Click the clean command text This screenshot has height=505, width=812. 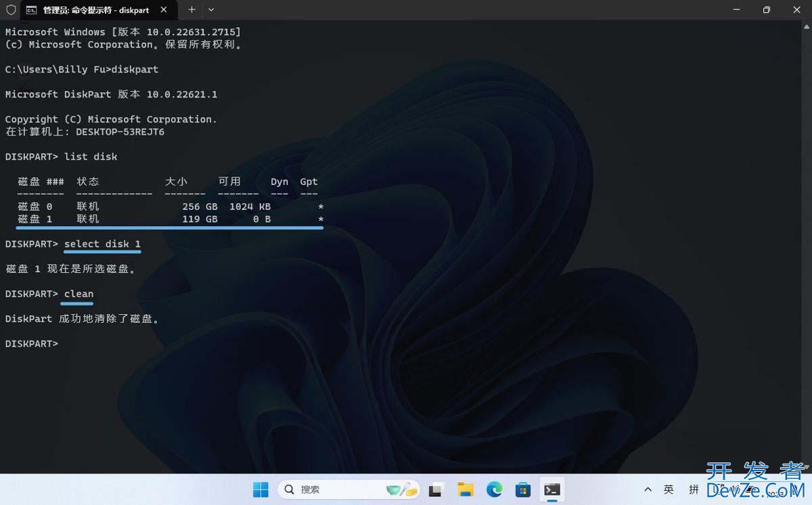78,294
